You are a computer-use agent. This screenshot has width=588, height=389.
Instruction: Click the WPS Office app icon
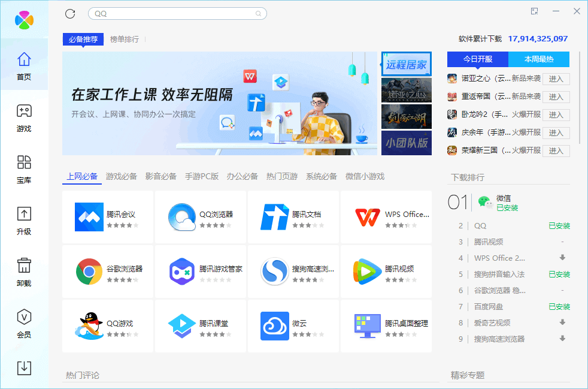[368, 217]
